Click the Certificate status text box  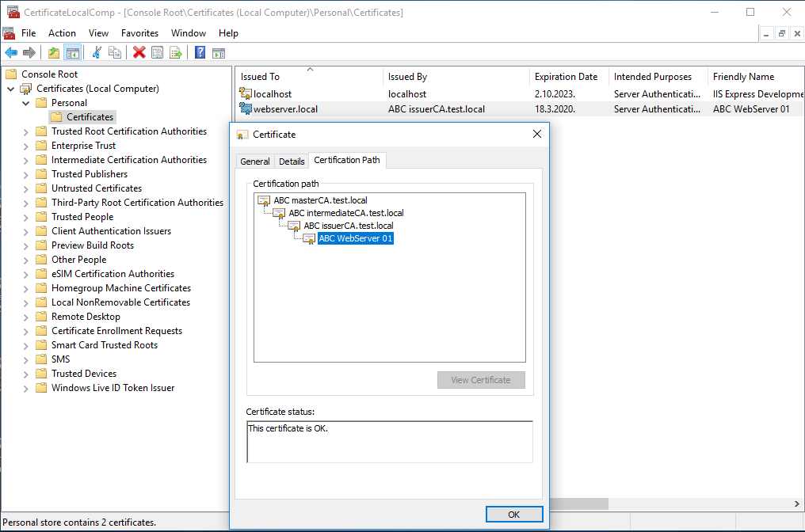coord(390,442)
